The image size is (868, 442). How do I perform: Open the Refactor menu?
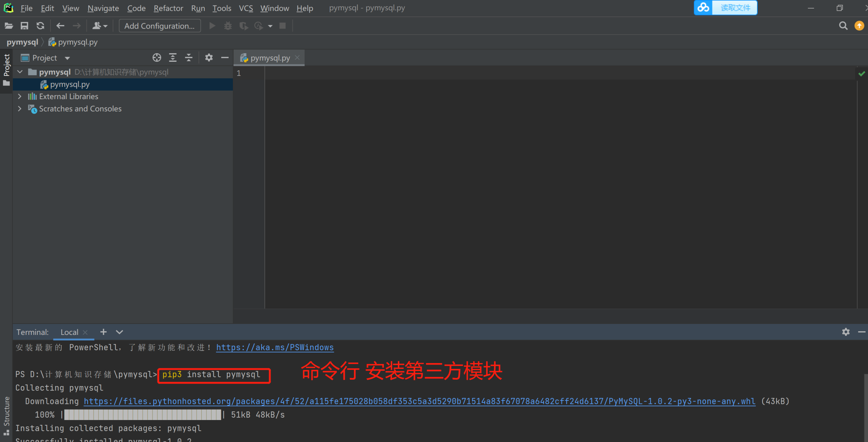coord(168,8)
